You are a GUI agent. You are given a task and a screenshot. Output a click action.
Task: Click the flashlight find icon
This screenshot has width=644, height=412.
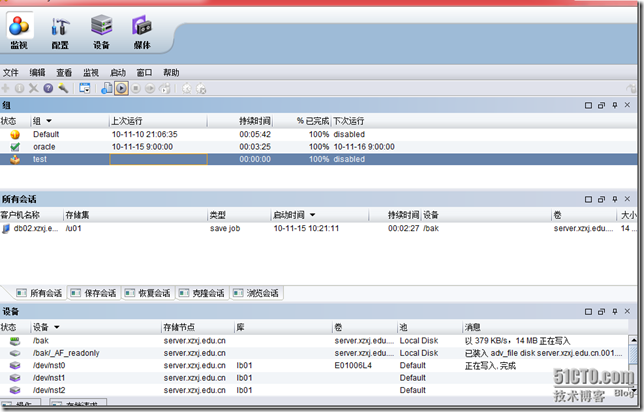pos(63,88)
